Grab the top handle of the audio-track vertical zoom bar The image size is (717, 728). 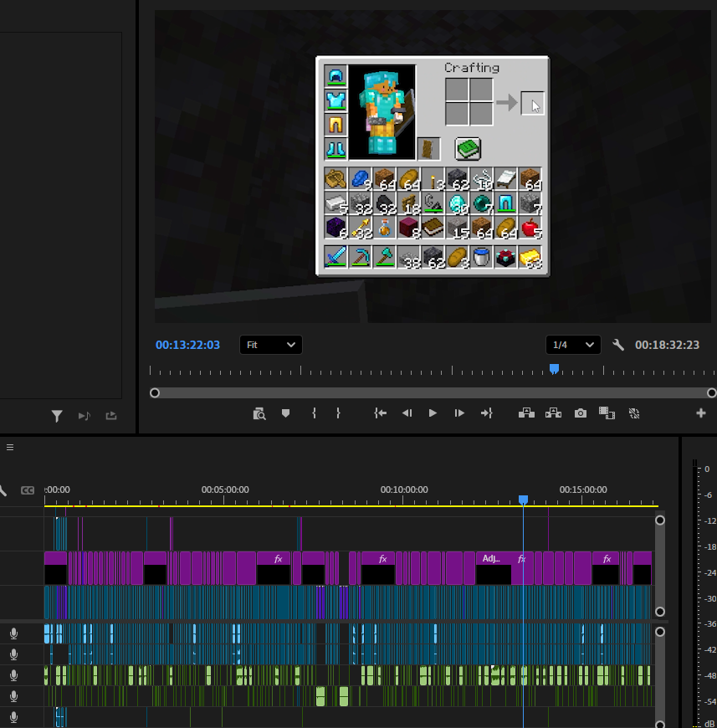pos(660,632)
